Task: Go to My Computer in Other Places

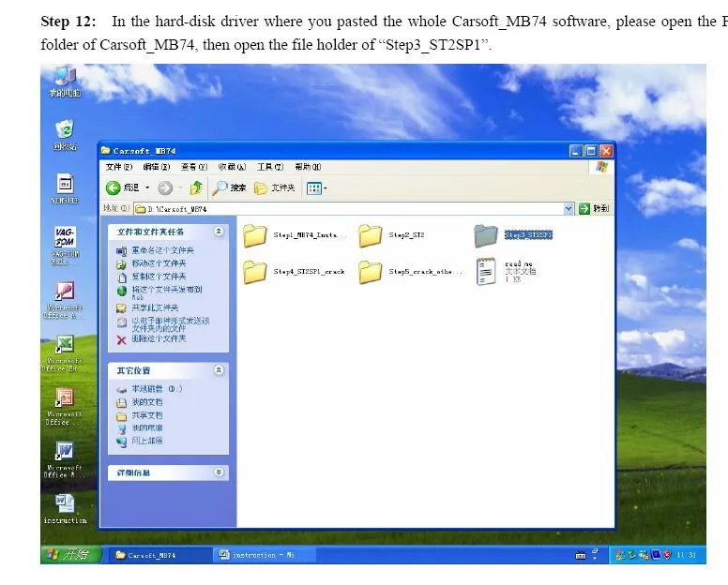Action: pos(140,428)
